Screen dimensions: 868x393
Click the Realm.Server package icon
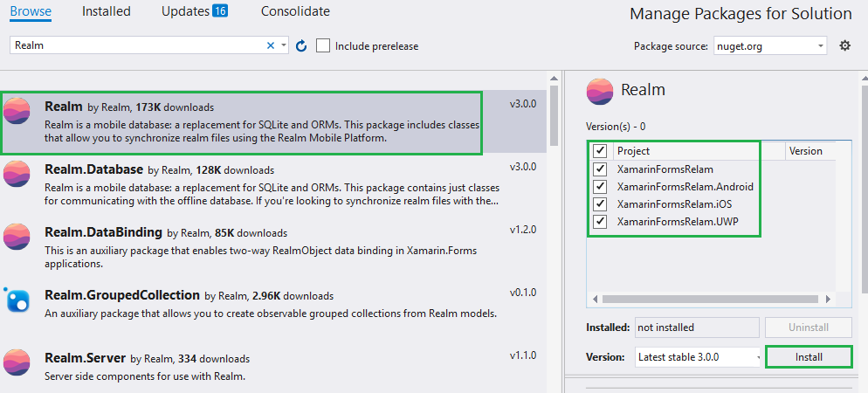click(x=17, y=362)
